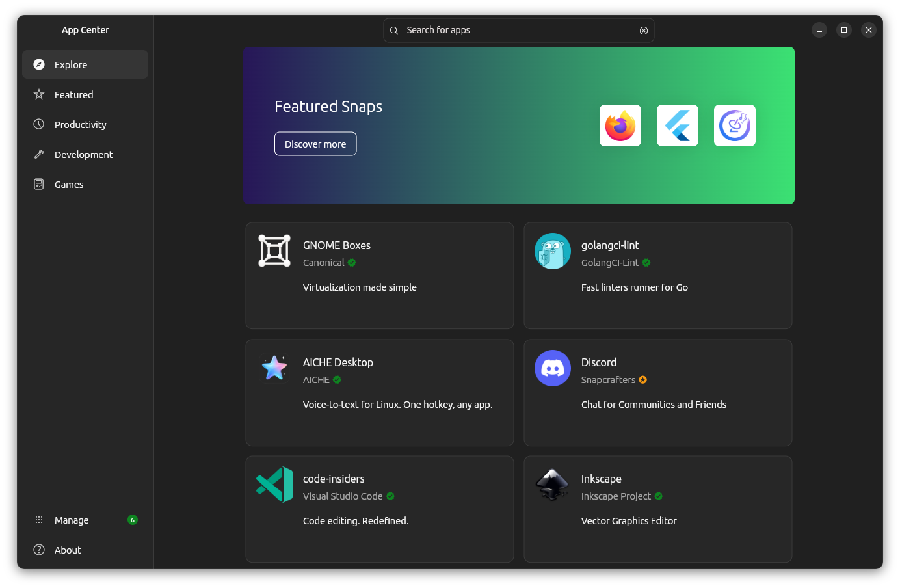Click the Featured star icon in sidebar
The image size is (900, 588).
39,94
